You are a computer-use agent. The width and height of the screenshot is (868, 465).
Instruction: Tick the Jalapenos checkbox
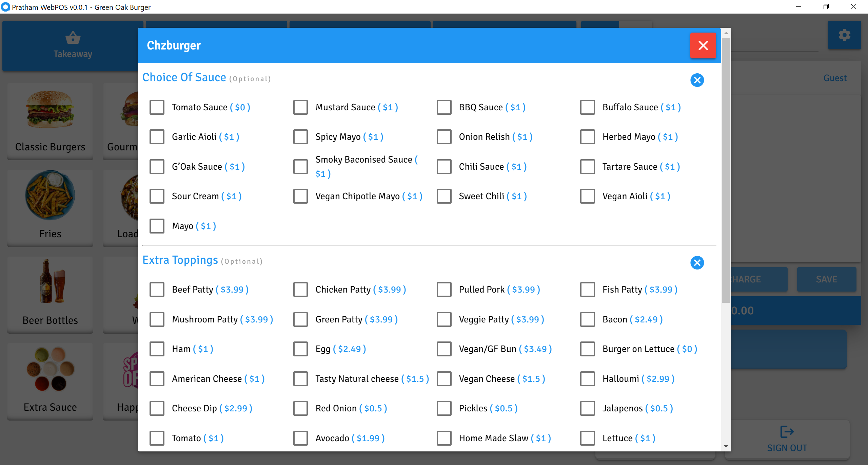(x=588, y=408)
